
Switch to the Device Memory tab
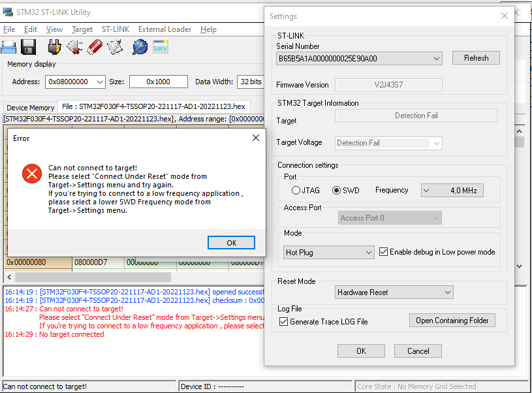(30, 108)
